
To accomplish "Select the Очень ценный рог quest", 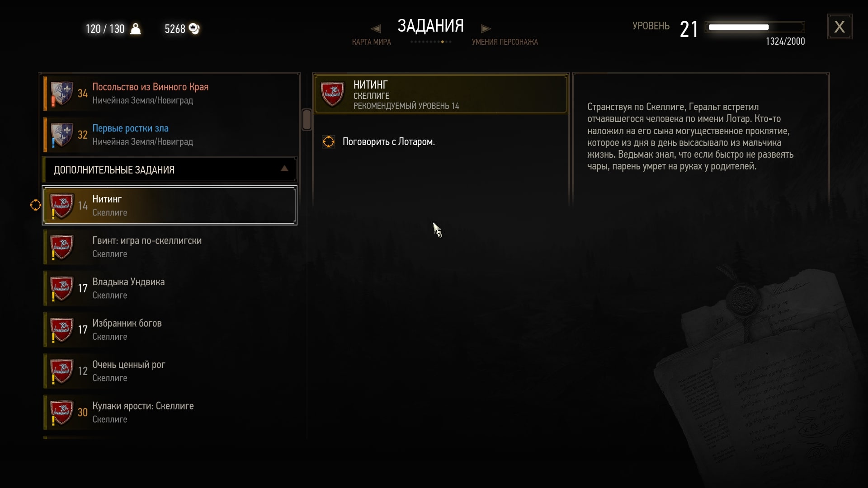I will coord(170,371).
